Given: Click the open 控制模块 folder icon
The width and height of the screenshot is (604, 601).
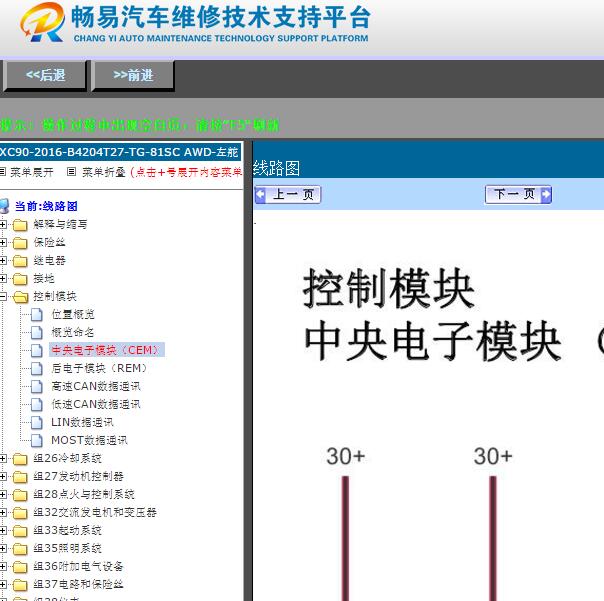Looking at the screenshot, I should pos(20,297).
